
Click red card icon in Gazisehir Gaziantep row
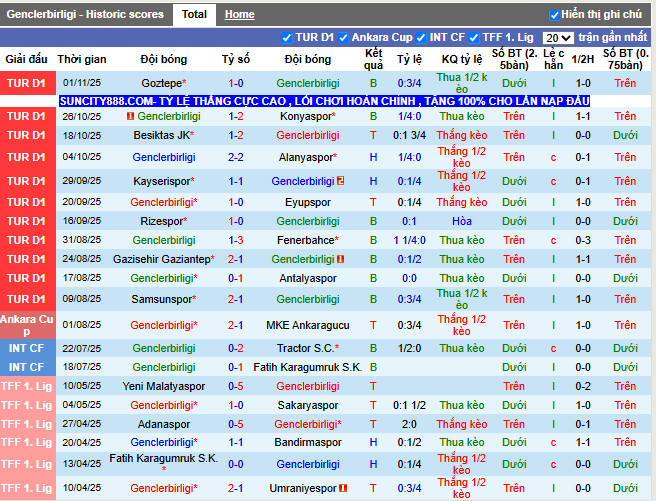pyautogui.click(x=341, y=259)
